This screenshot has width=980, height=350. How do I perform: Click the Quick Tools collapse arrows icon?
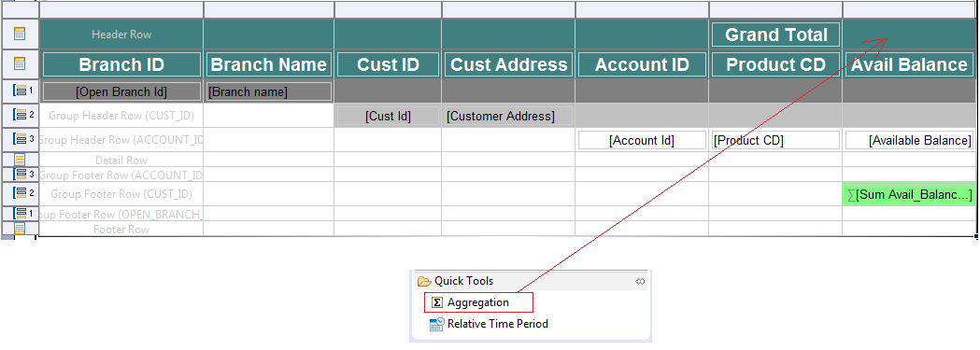pyautogui.click(x=640, y=281)
